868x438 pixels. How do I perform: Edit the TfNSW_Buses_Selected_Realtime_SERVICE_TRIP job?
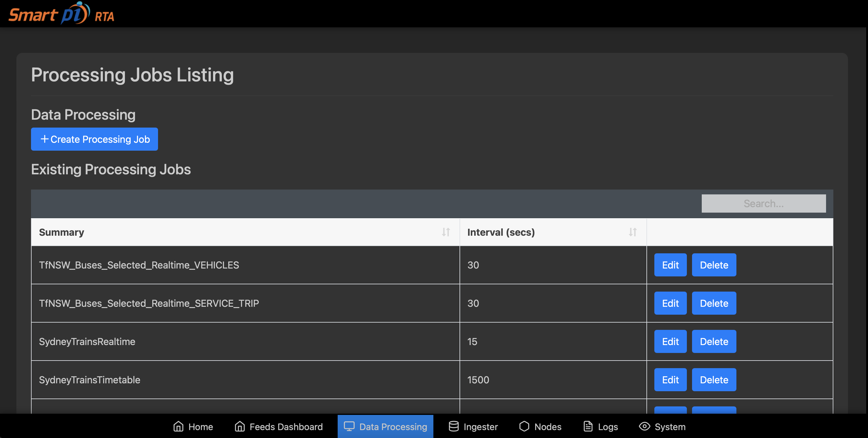pyautogui.click(x=670, y=303)
